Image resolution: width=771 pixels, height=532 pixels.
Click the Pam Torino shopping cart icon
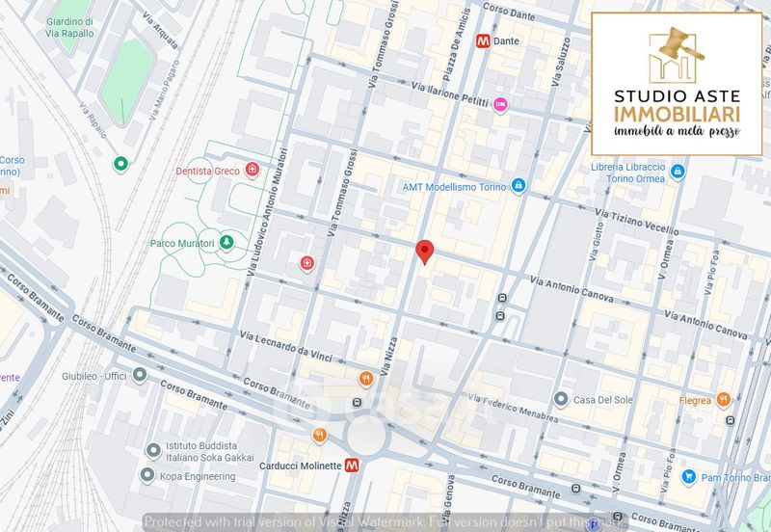[688, 477]
